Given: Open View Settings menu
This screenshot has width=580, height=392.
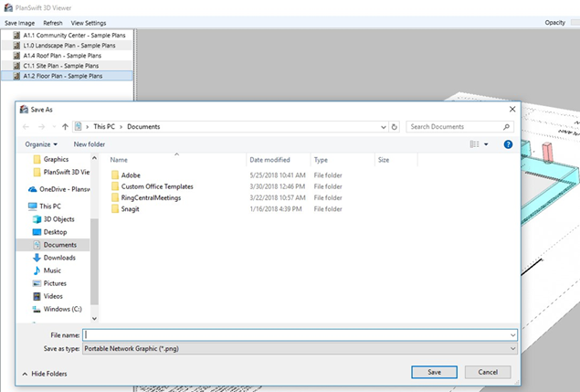Looking at the screenshot, I should point(89,23).
